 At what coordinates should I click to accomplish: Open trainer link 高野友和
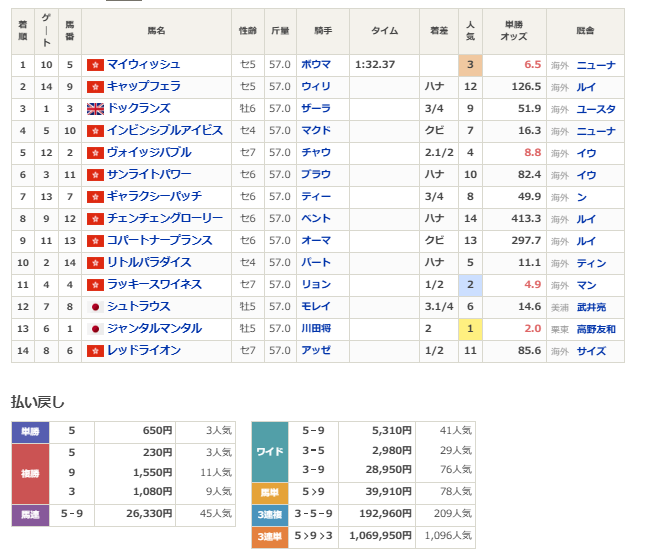596,329
